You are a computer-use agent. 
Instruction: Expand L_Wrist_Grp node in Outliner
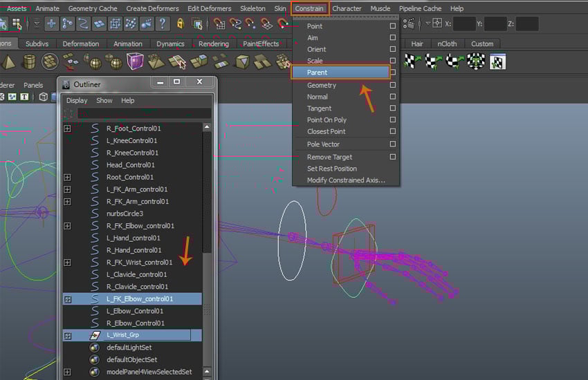pyautogui.click(x=67, y=335)
